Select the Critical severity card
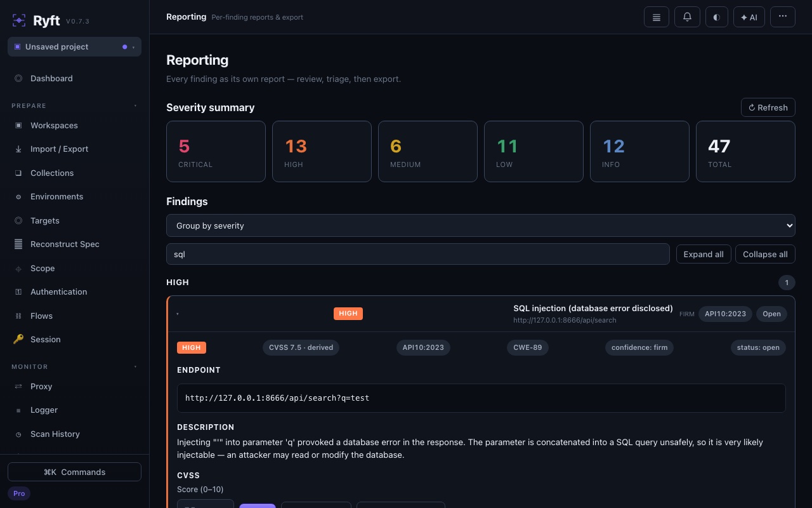 (216, 151)
